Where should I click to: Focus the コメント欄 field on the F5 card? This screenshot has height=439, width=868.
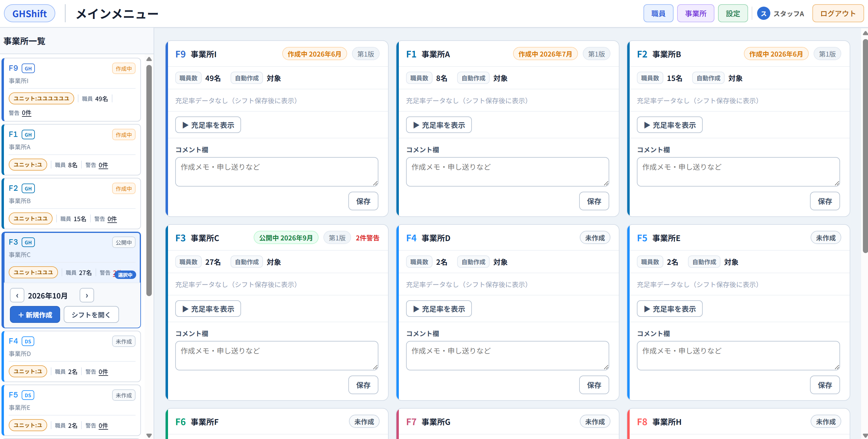click(x=738, y=356)
